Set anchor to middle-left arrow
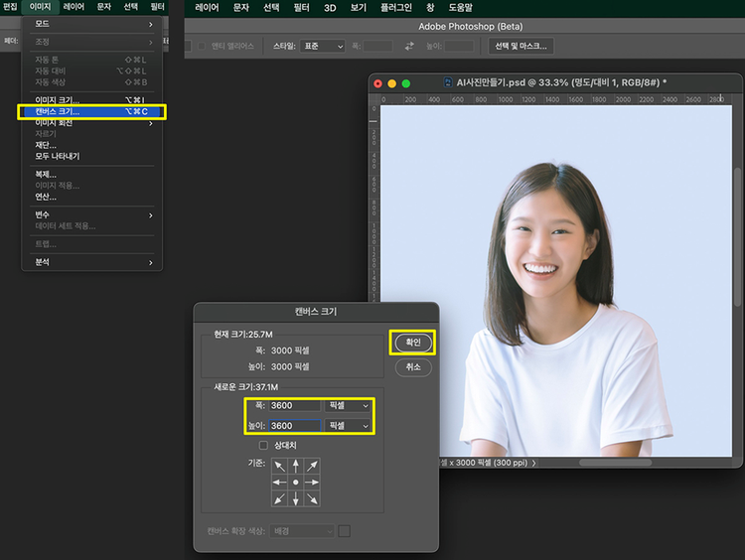The width and height of the screenshot is (745, 560). pyautogui.click(x=280, y=482)
